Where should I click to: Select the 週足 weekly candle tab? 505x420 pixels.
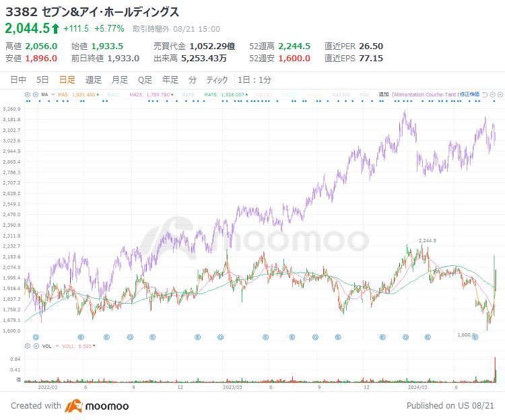click(94, 80)
